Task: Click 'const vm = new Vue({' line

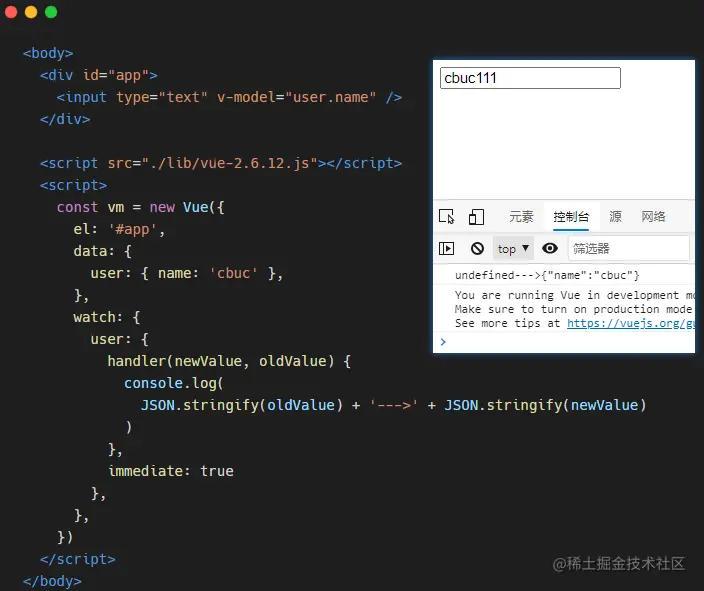Action: (x=141, y=207)
